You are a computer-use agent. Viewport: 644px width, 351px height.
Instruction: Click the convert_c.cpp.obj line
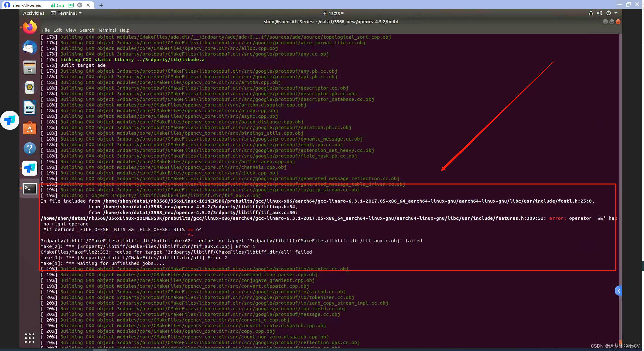tap(165, 320)
